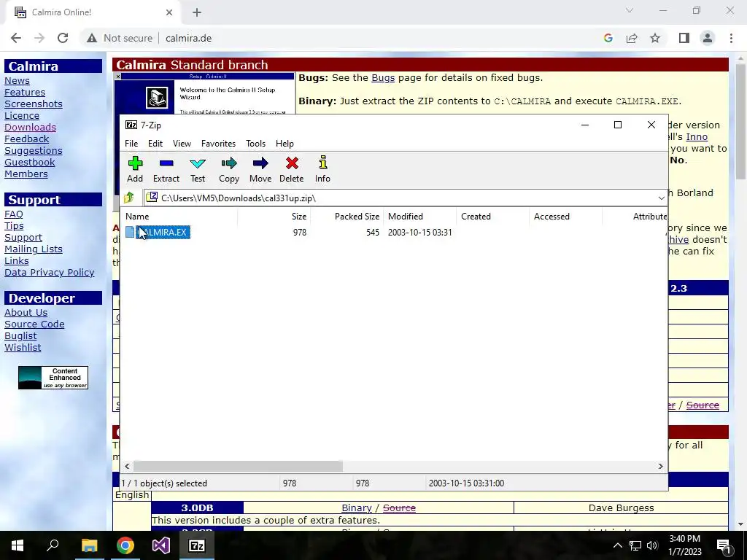Open Chrome tab search chevron
Image resolution: width=747 pixels, height=560 pixels.
pyautogui.click(x=630, y=10)
